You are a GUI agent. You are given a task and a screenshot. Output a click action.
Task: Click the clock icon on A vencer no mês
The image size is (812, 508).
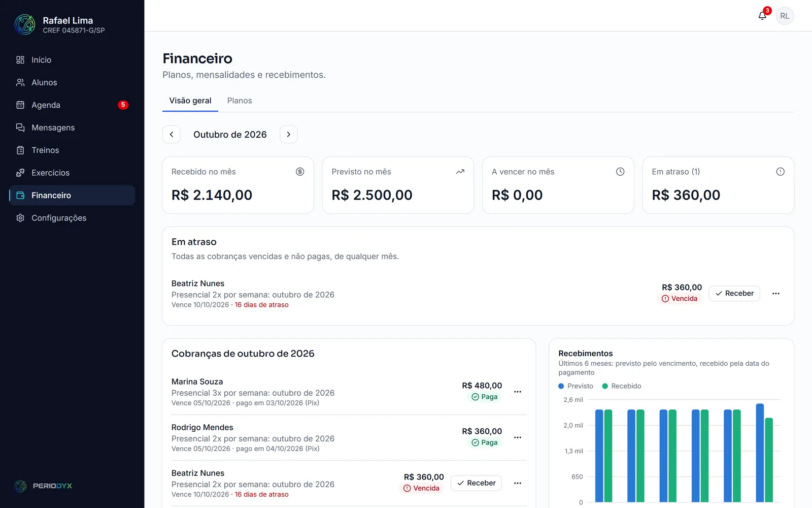(x=620, y=172)
